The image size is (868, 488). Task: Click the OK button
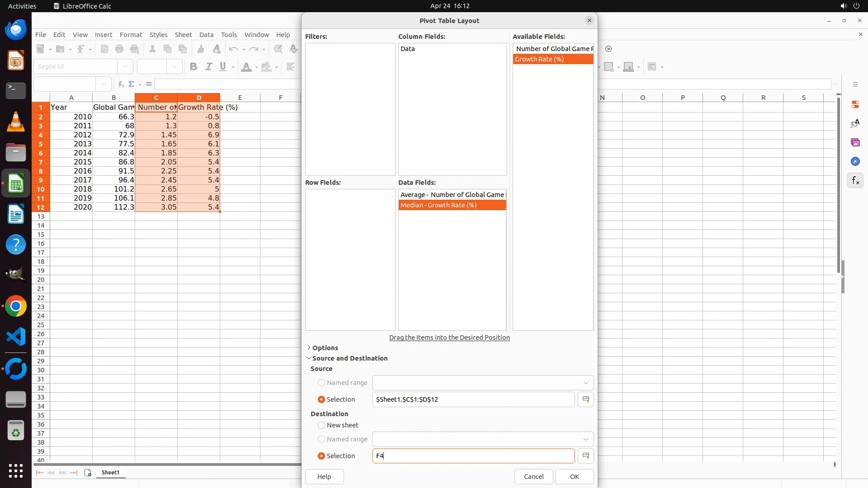(574, 477)
